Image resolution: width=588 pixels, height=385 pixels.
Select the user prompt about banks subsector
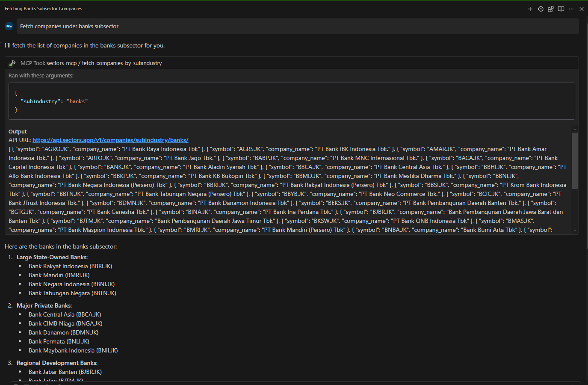pos(298,26)
